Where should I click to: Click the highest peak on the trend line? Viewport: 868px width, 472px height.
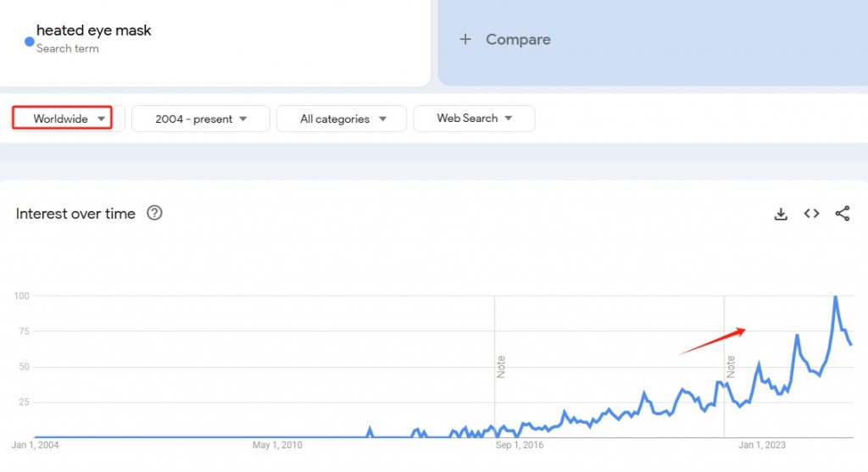(836, 297)
